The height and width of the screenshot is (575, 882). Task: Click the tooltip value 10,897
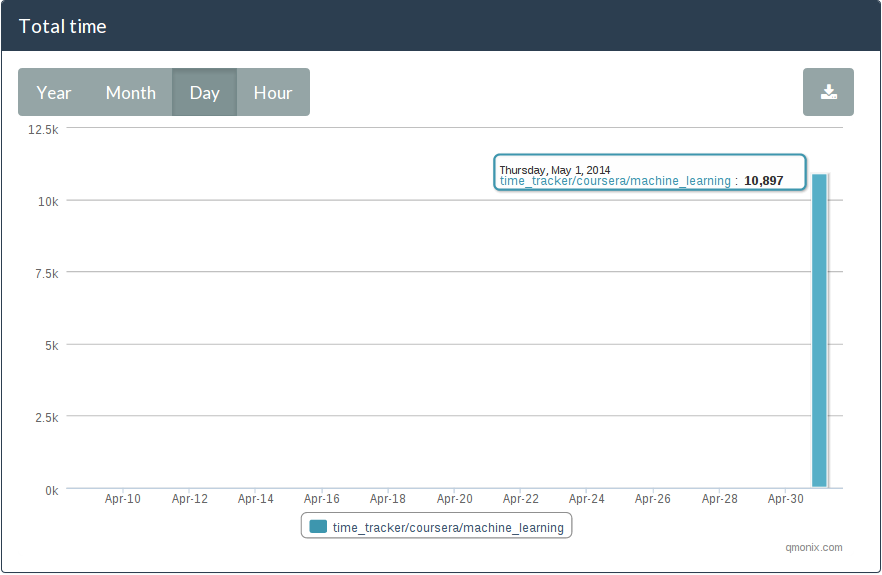[763, 181]
